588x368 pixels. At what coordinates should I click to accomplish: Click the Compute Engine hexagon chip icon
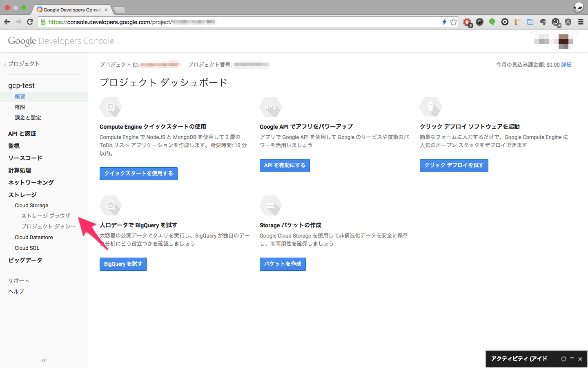pyautogui.click(x=111, y=107)
